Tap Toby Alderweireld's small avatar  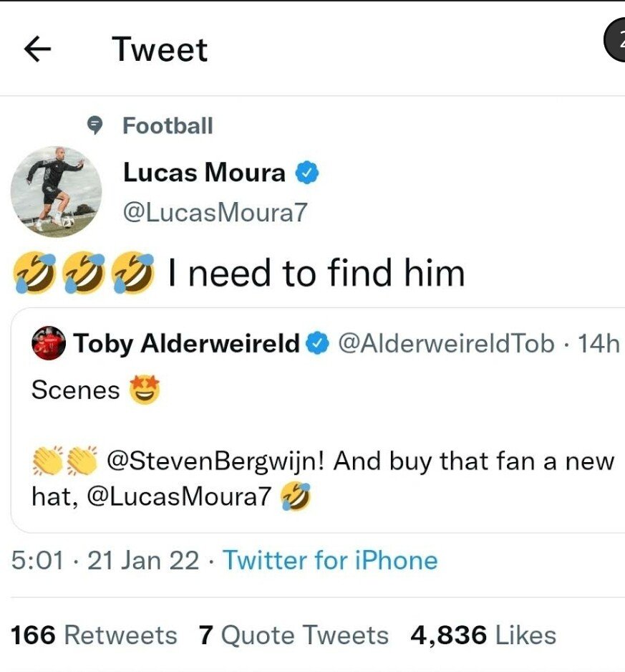point(49,345)
